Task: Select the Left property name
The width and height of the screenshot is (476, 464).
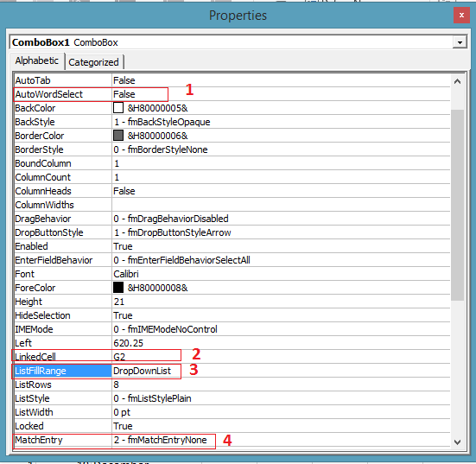Action: (23, 343)
